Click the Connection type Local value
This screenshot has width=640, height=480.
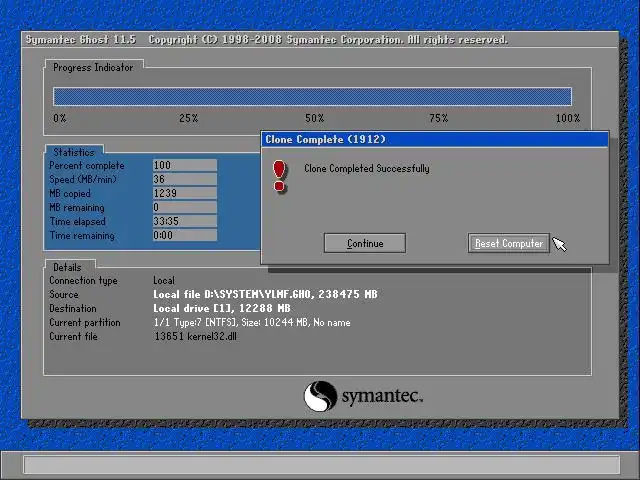(164, 280)
